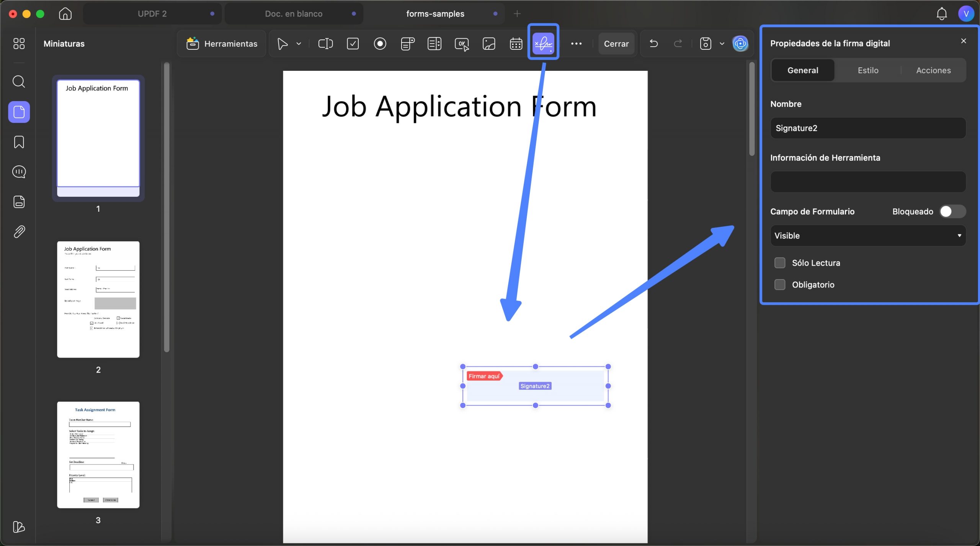
Task: Select the list box field tool
Action: coord(434,44)
